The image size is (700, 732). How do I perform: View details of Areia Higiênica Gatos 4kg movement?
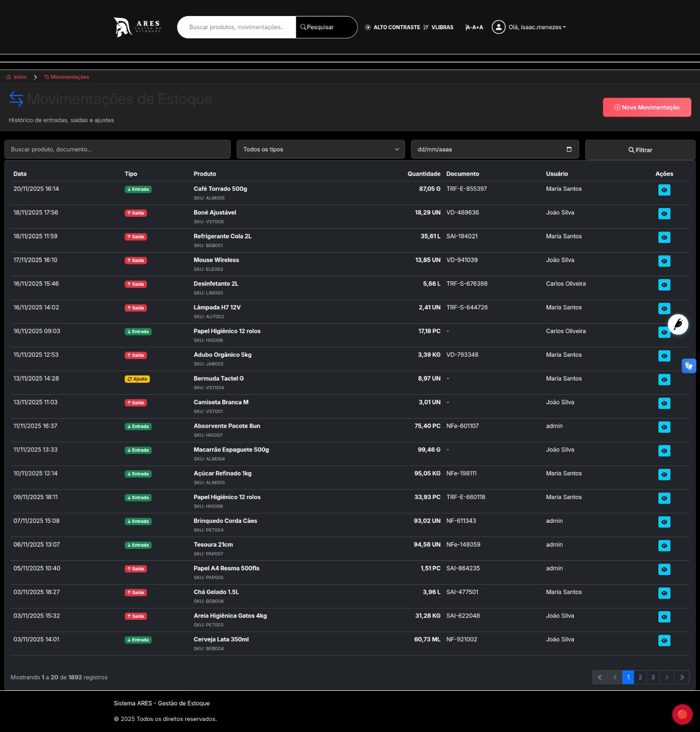click(x=664, y=617)
